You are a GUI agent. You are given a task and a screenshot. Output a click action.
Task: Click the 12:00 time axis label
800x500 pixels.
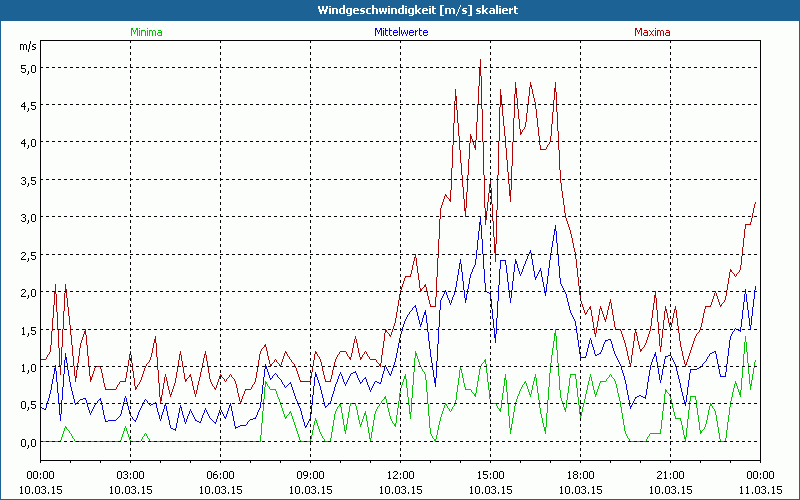401,475
